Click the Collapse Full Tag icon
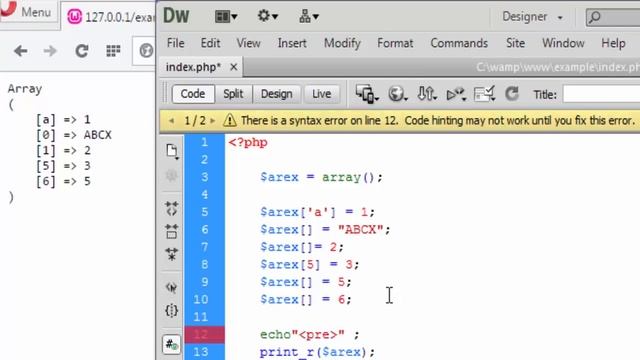 [172, 209]
